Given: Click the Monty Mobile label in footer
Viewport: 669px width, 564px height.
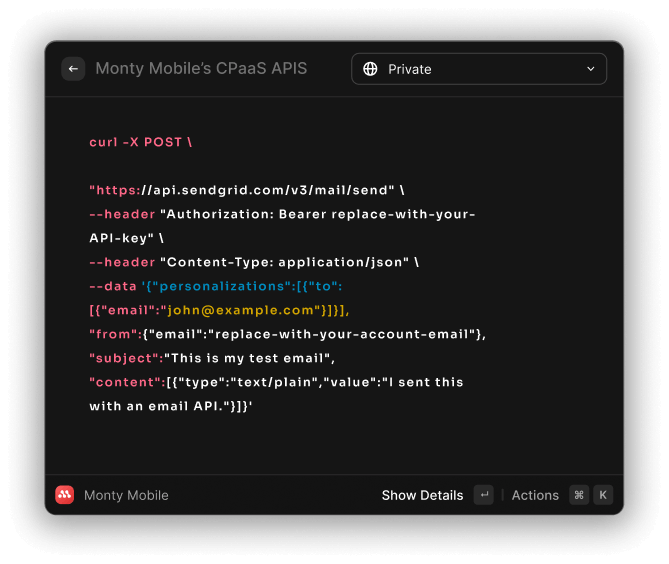Looking at the screenshot, I should 126,495.
